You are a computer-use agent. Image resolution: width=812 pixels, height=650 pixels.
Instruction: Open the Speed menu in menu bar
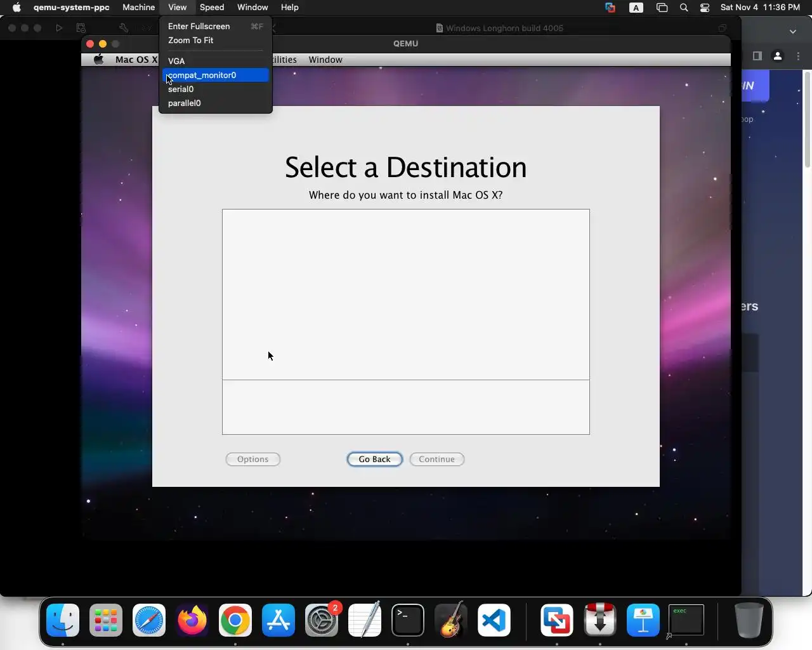pos(212,7)
